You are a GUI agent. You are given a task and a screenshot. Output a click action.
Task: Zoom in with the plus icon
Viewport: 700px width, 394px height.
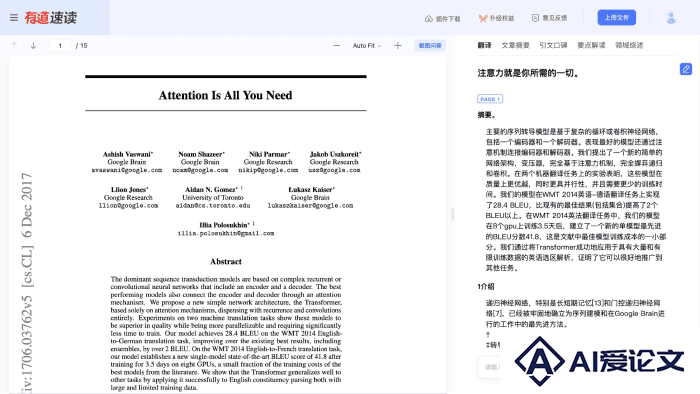[x=398, y=46]
